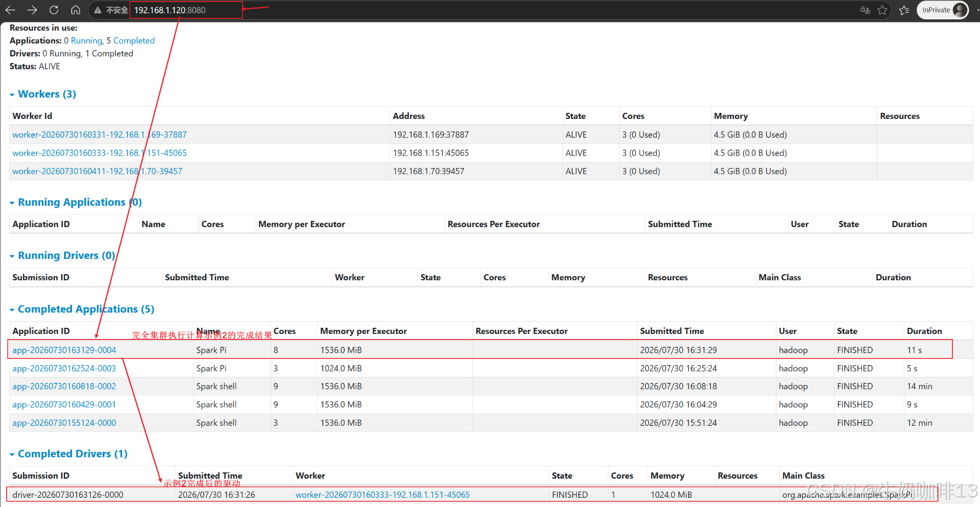
Task: Open the favorites list icon
Action: (904, 10)
